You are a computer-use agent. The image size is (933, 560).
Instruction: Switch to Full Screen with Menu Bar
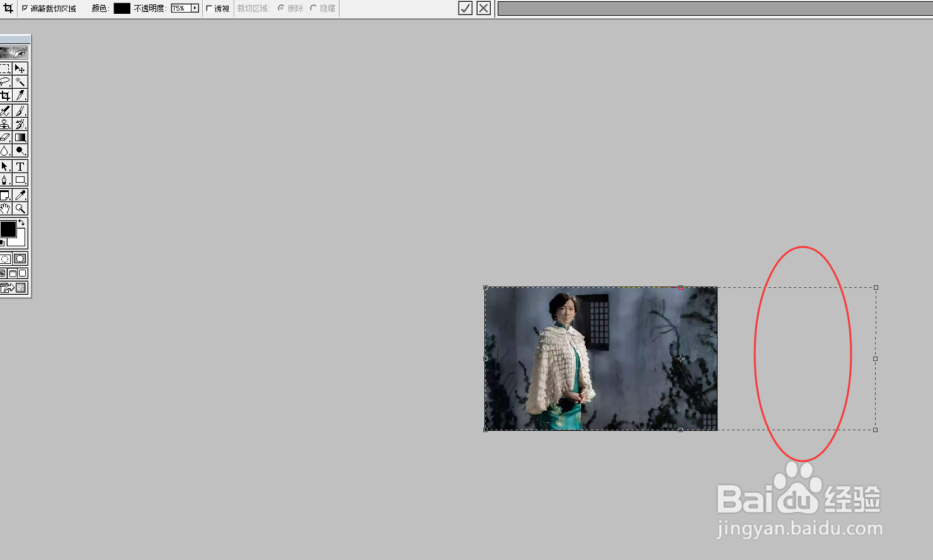[13, 273]
